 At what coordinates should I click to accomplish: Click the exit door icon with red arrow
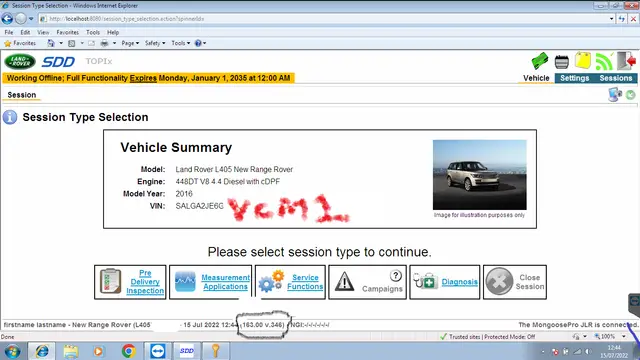click(627, 61)
